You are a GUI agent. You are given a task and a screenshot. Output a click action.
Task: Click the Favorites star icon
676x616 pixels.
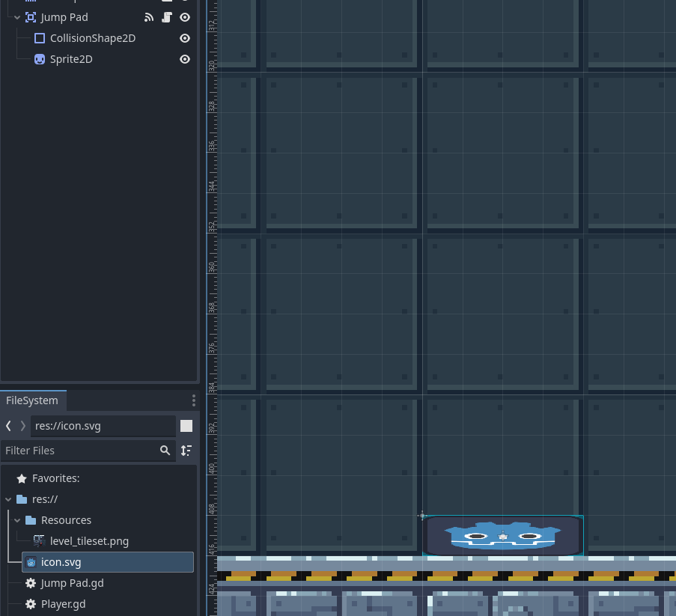(22, 478)
